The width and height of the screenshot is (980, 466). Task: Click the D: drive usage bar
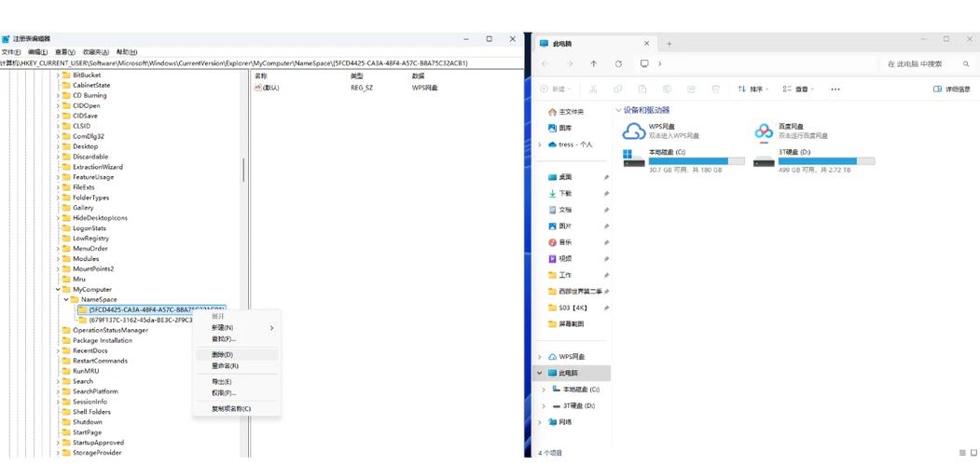826,161
